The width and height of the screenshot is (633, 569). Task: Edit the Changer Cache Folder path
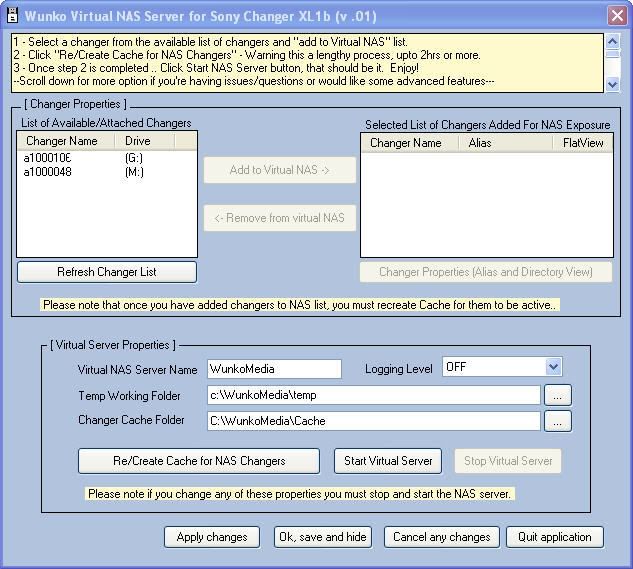tap(374, 421)
